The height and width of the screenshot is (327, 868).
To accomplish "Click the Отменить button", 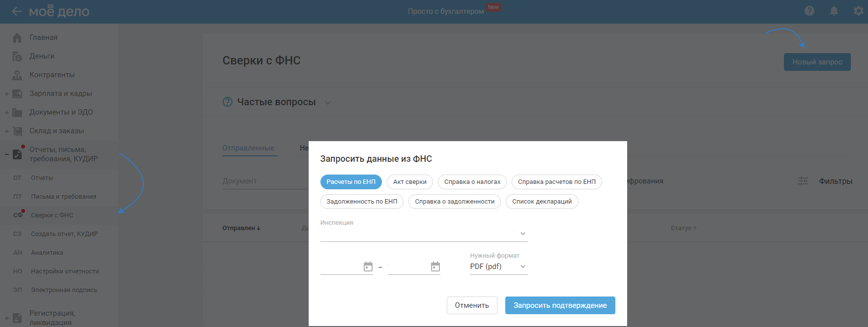I will [x=472, y=305].
